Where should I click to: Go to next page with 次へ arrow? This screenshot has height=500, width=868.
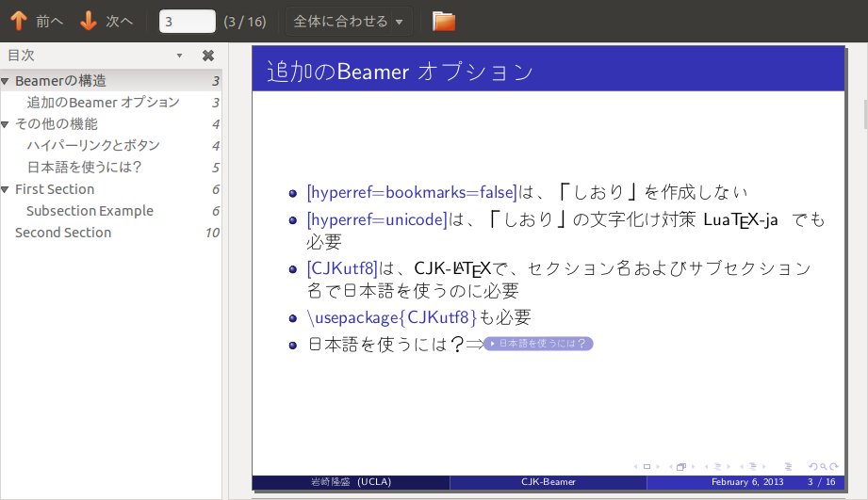tap(106, 21)
